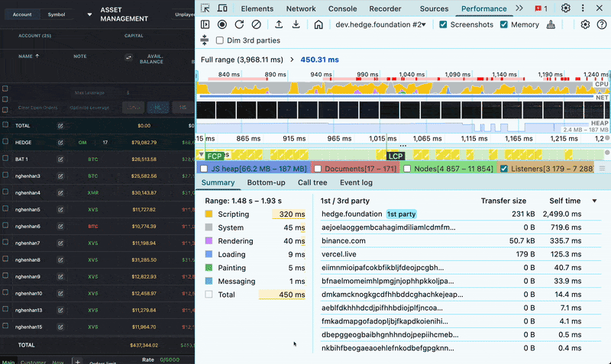Click the LCP marker in the timeline
611x364 pixels.
click(396, 156)
